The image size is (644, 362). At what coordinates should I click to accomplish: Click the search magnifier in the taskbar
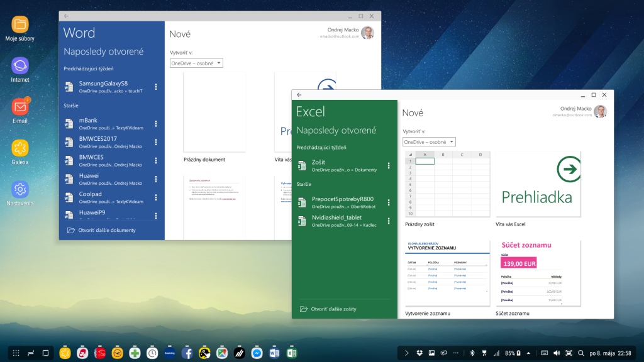(582, 353)
